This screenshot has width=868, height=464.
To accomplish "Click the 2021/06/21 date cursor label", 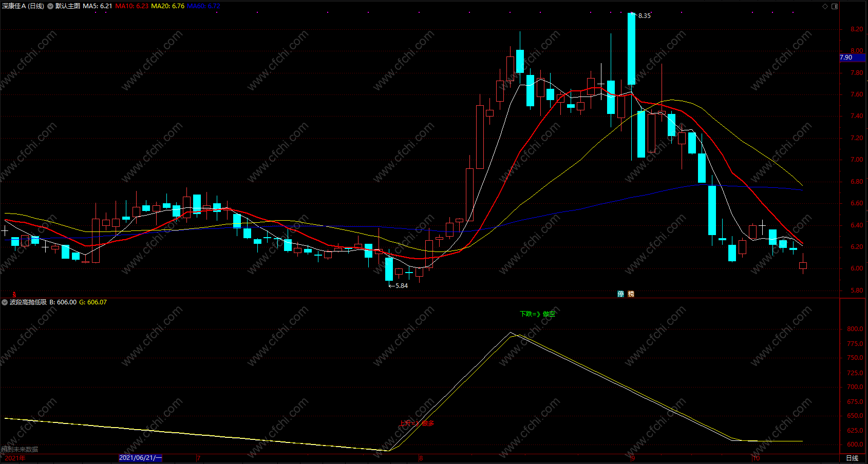I will click(140, 458).
